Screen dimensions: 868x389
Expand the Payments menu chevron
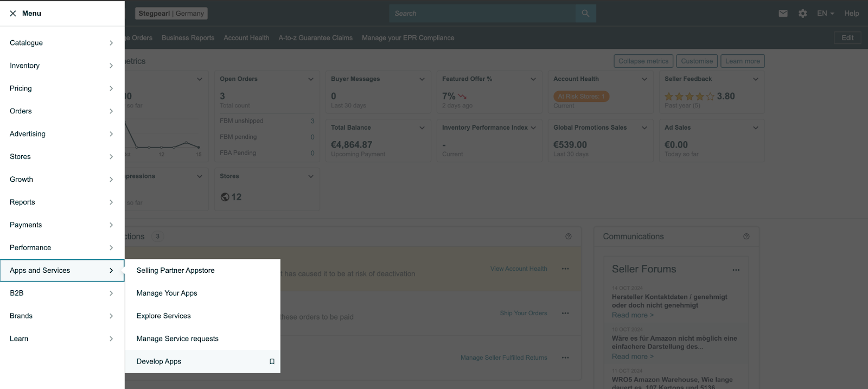click(111, 225)
